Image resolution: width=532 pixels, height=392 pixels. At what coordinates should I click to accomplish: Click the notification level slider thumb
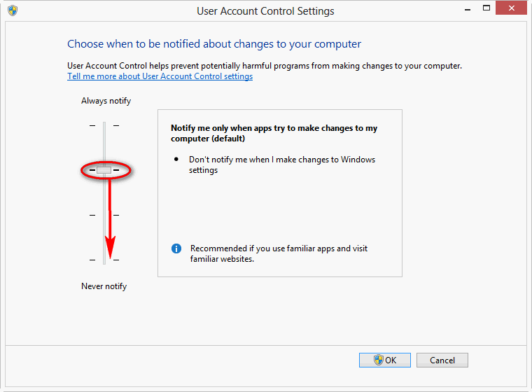[x=104, y=170]
